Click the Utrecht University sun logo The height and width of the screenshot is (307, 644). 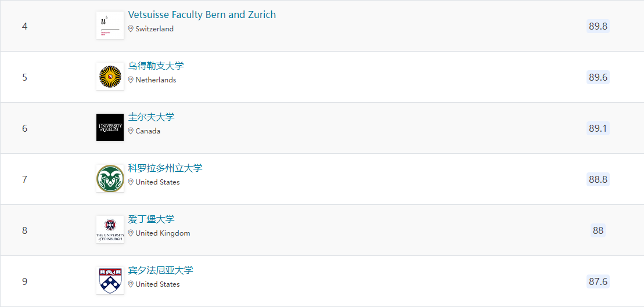(x=110, y=77)
